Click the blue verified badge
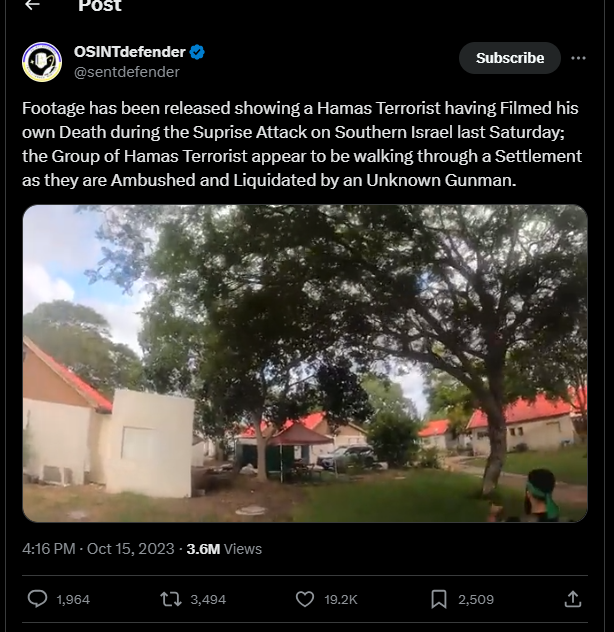Screen dimensions: 614x632 pyautogui.click(x=198, y=53)
